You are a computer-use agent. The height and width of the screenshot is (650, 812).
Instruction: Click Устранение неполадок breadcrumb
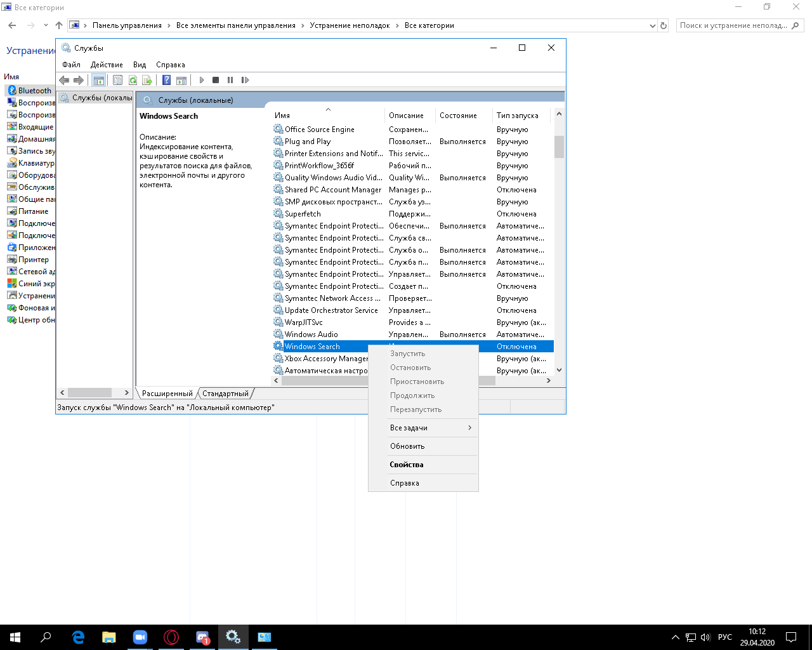pyautogui.click(x=350, y=25)
